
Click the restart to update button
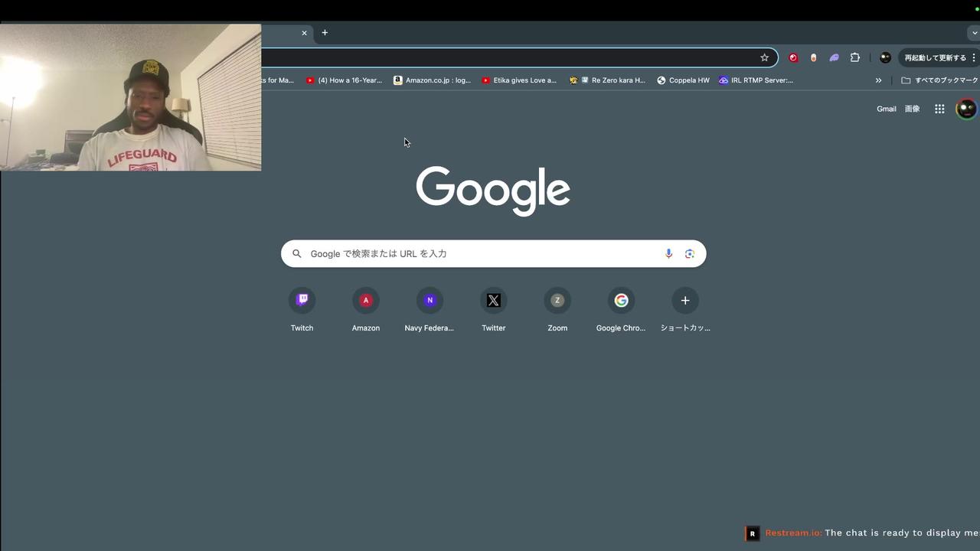(x=935, y=57)
